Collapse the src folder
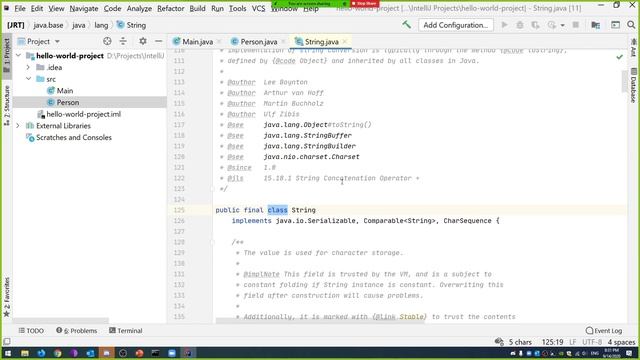Viewport: 640px width, 360px height. pos(28,79)
